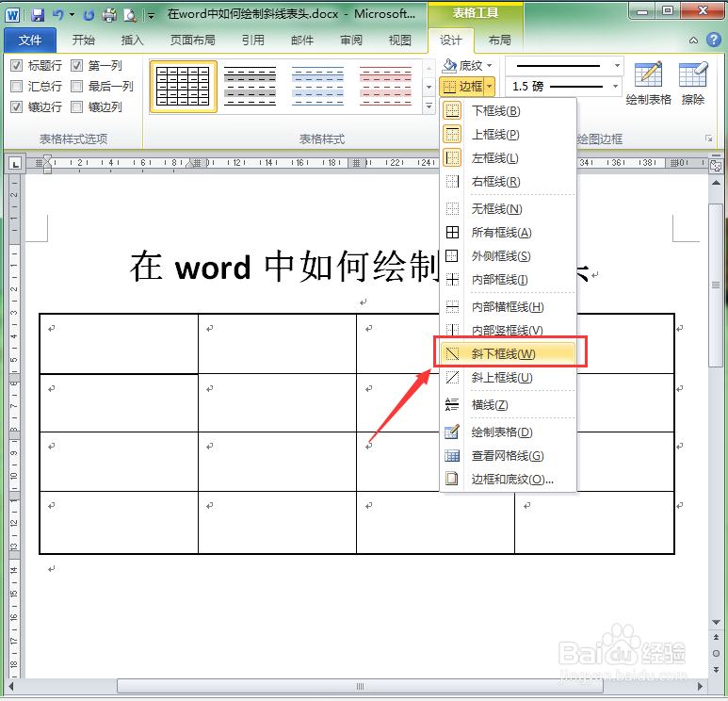Expand the table styles gallery more button
Screen dimensions: 728x701
429,106
